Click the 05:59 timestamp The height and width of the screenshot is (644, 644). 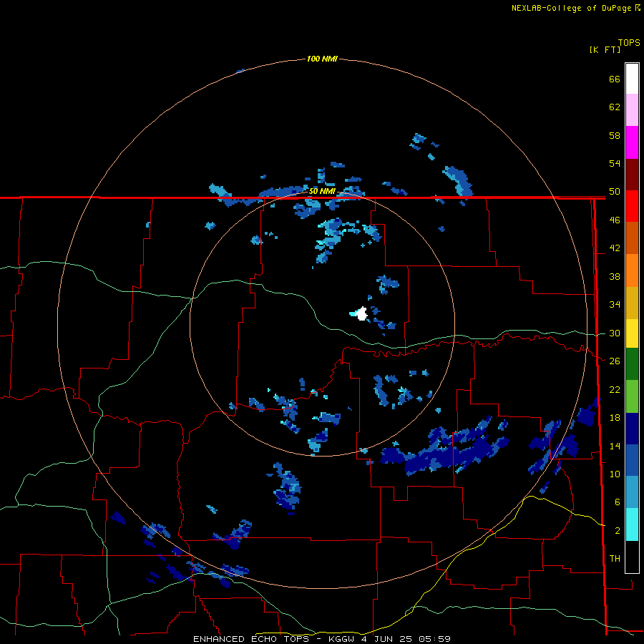[434, 639]
